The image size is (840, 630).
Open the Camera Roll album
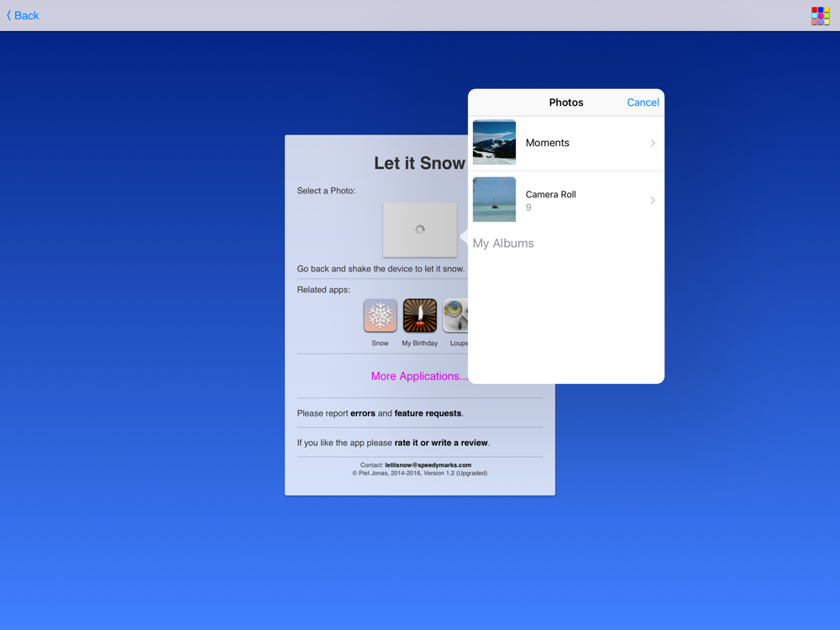(x=566, y=200)
